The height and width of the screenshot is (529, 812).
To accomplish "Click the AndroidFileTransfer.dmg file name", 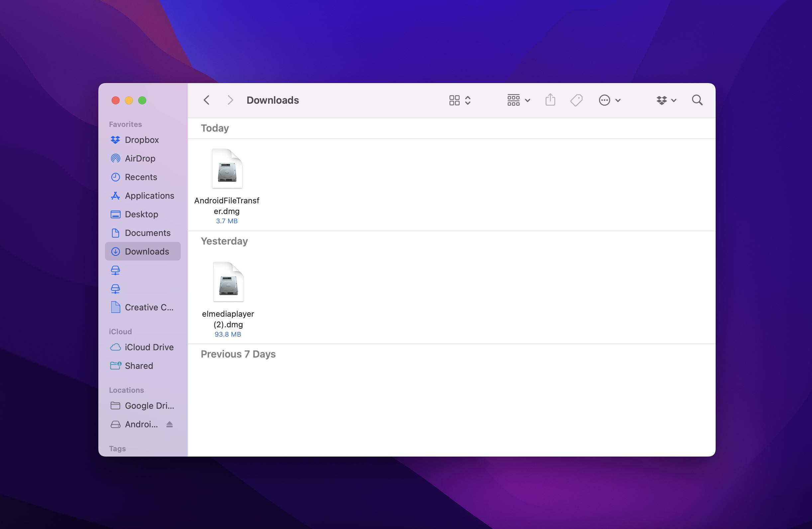I will [227, 205].
